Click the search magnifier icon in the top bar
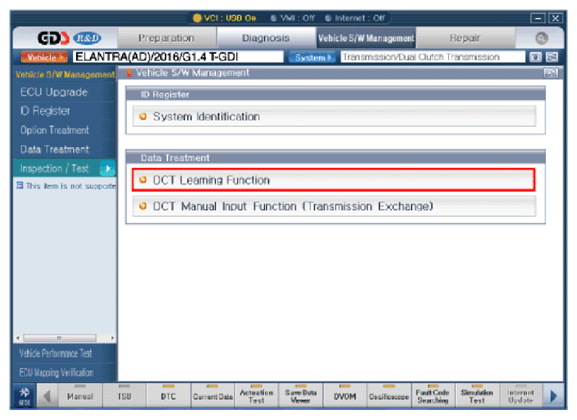This screenshot has height=420, width=577. tap(541, 38)
